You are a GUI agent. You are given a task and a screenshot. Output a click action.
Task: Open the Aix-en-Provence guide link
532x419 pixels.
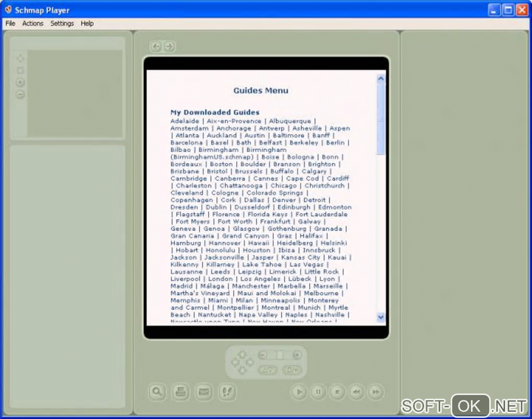click(x=234, y=121)
